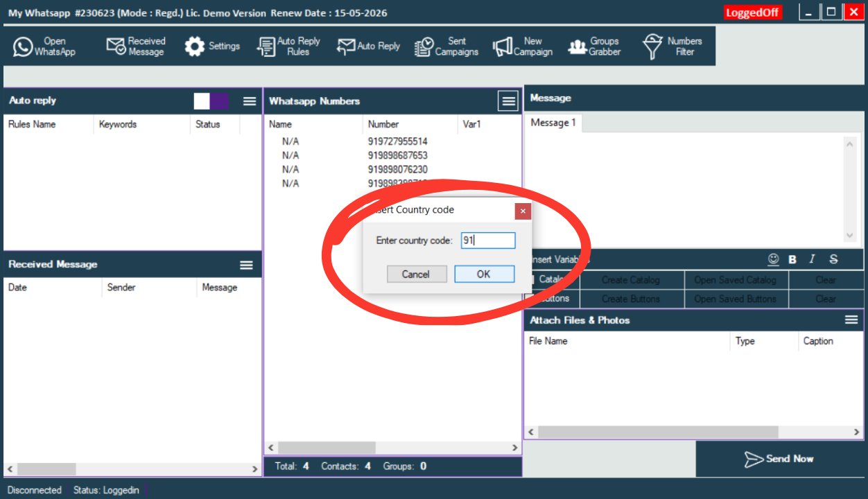View Sent Campaigns
The width and height of the screenshot is (868, 499).
click(x=446, y=46)
